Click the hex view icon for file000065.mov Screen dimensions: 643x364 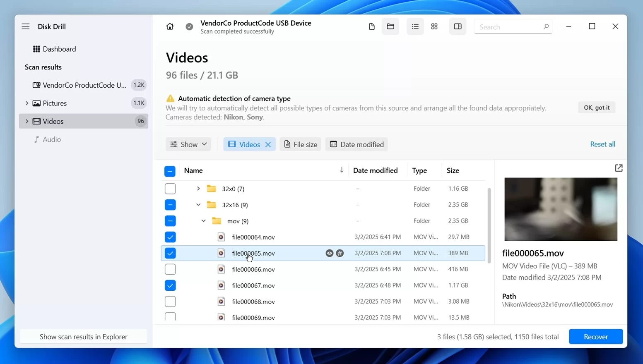pos(340,253)
